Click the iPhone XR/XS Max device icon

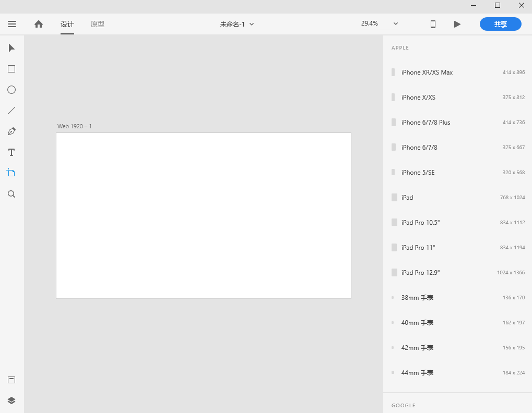tap(393, 72)
